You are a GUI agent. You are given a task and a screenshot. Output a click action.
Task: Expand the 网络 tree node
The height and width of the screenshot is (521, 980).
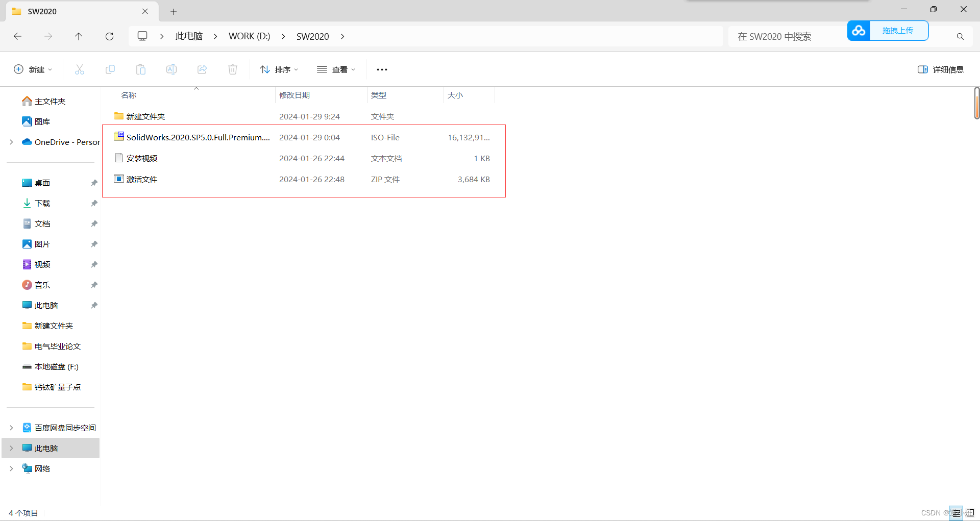point(11,468)
